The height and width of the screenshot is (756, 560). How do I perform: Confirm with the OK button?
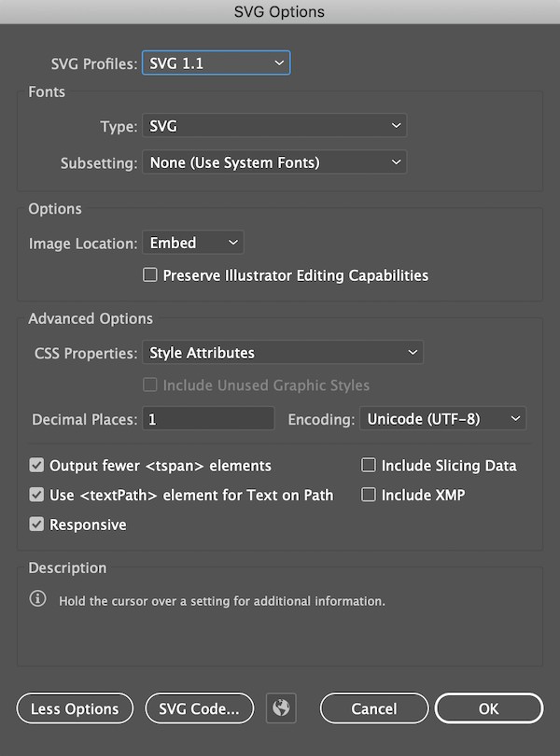(x=488, y=708)
